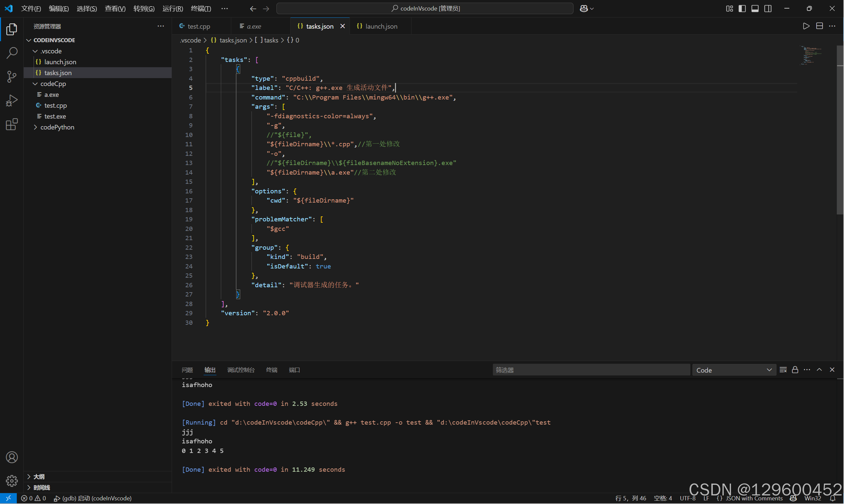
Task: Toggle the primary side bar layout button
Action: pyautogui.click(x=742, y=9)
